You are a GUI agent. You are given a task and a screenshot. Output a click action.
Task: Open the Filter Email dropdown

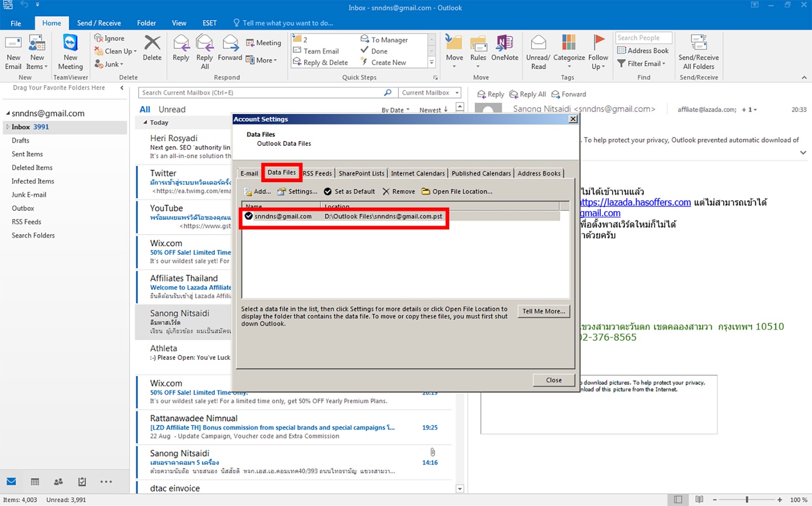pos(641,63)
